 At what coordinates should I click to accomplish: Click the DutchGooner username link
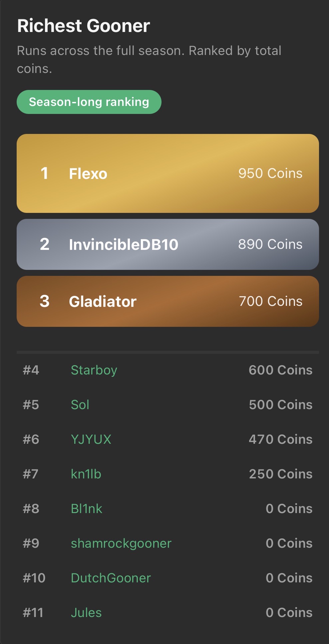pyautogui.click(x=111, y=578)
